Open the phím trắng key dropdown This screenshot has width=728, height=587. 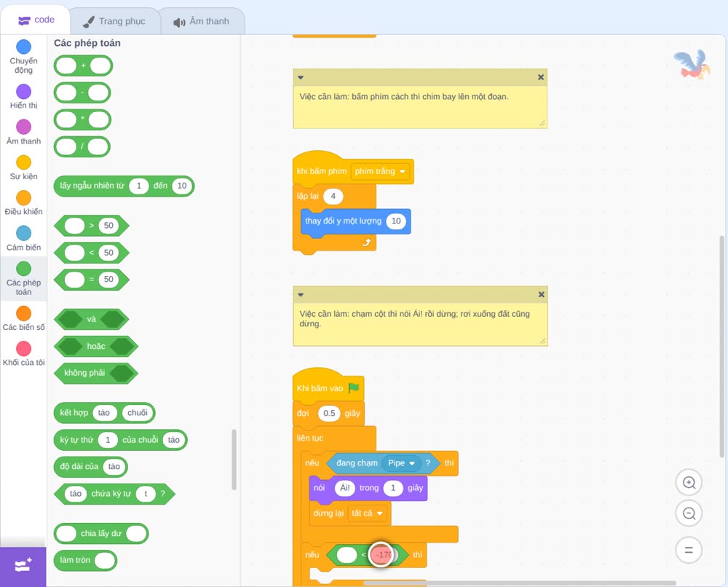(380, 171)
